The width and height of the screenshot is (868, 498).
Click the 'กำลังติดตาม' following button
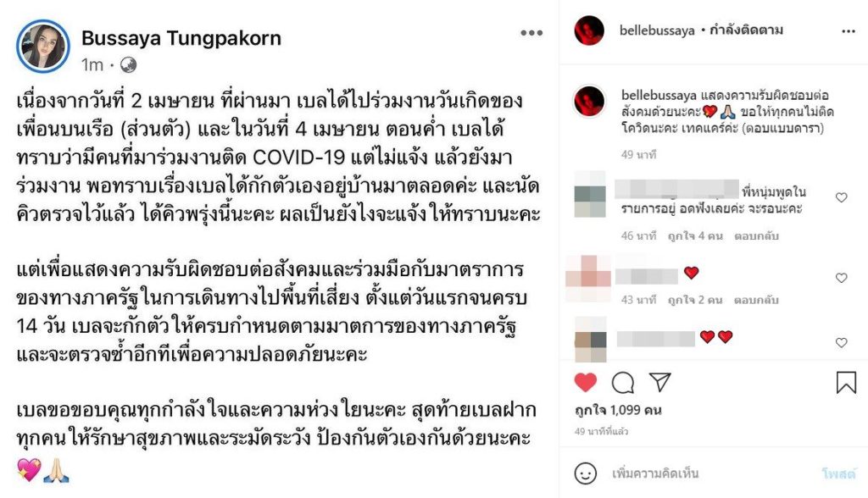pos(746,30)
